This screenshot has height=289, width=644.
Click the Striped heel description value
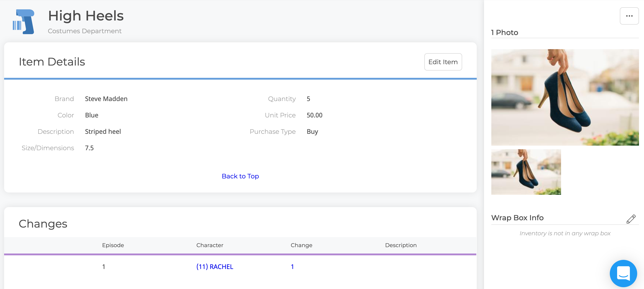[x=103, y=132]
